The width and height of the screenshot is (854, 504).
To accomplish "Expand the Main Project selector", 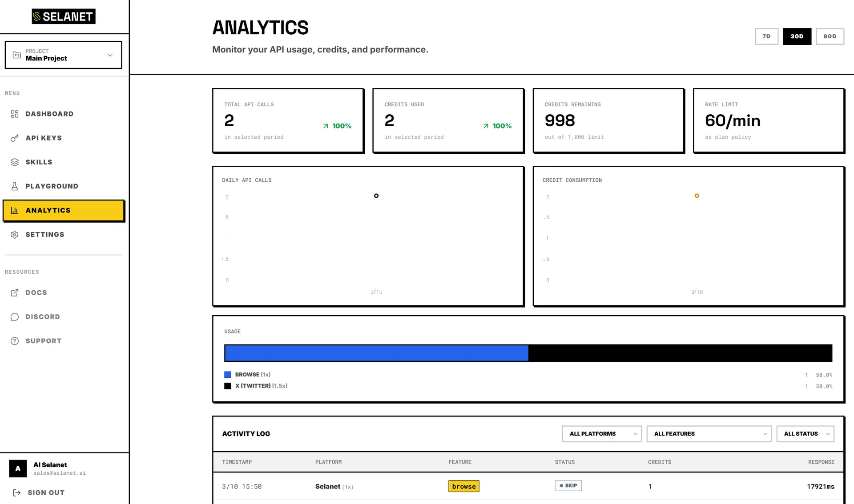I will click(63, 55).
